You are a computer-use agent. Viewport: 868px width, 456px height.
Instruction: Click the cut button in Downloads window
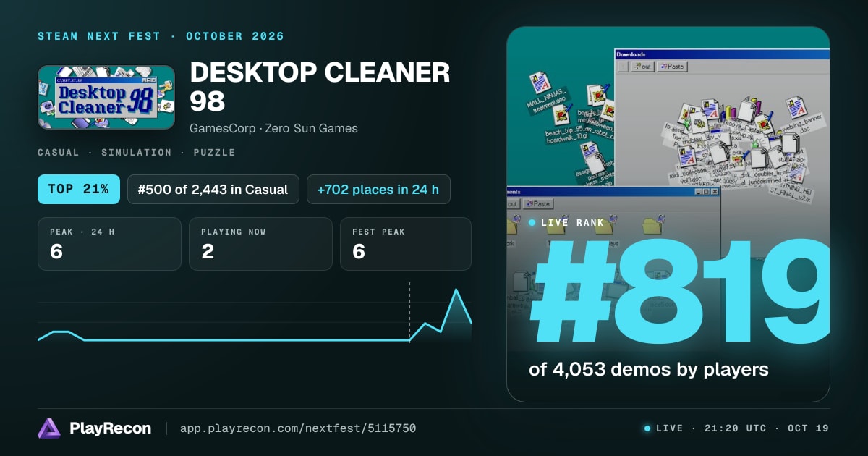point(642,67)
